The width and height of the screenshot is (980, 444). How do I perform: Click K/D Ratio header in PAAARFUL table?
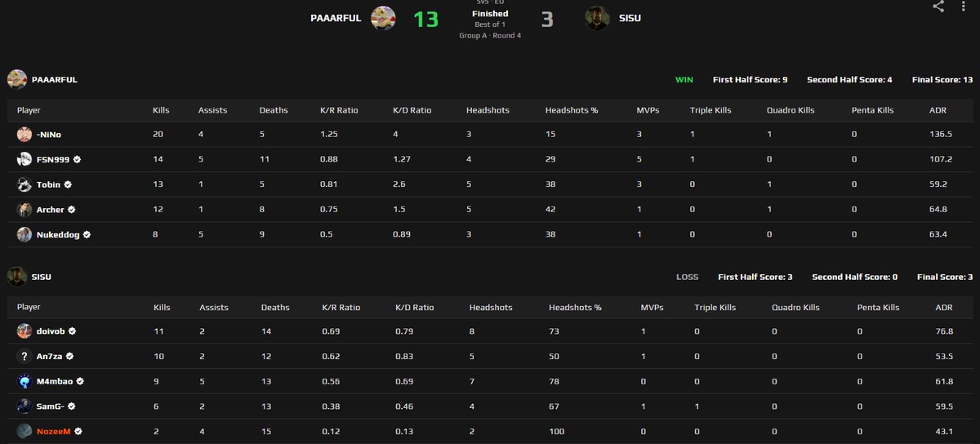(412, 110)
